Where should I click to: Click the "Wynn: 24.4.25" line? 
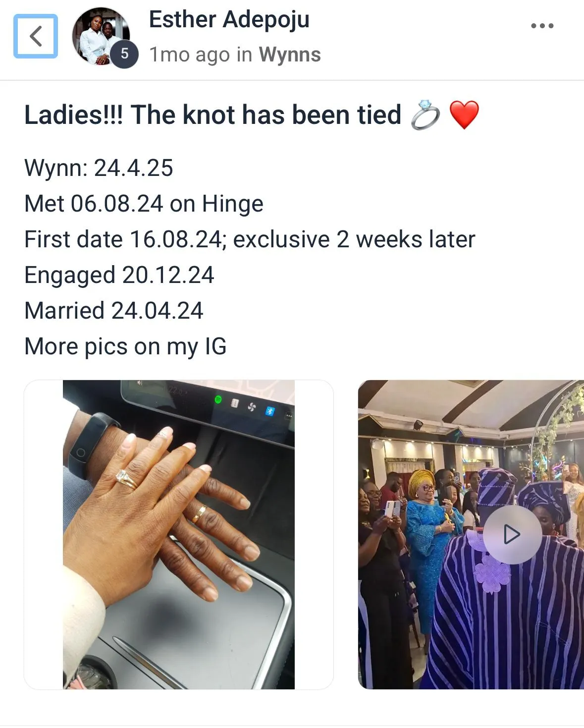point(99,168)
